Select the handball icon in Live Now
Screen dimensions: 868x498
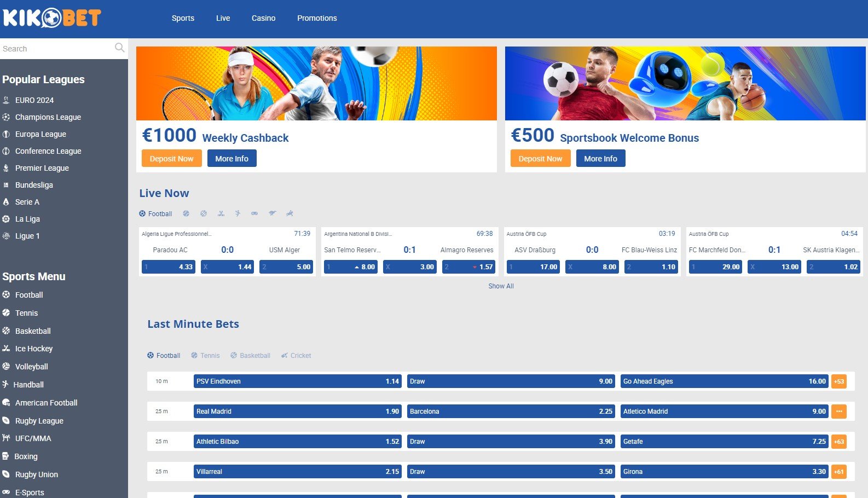point(238,213)
